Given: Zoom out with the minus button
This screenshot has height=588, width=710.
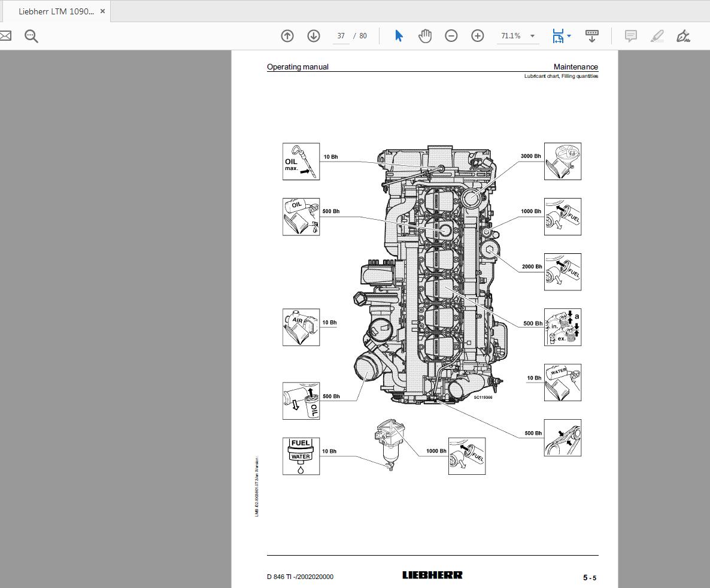Looking at the screenshot, I should click(451, 36).
